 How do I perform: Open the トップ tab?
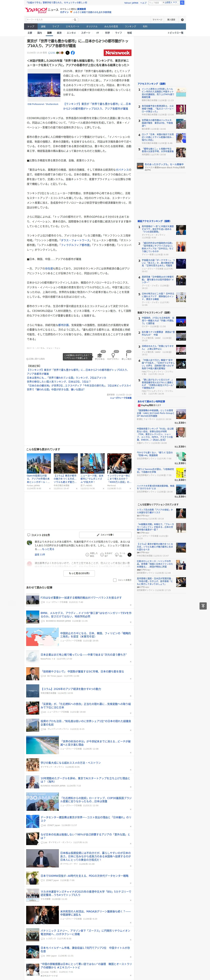point(31,26)
